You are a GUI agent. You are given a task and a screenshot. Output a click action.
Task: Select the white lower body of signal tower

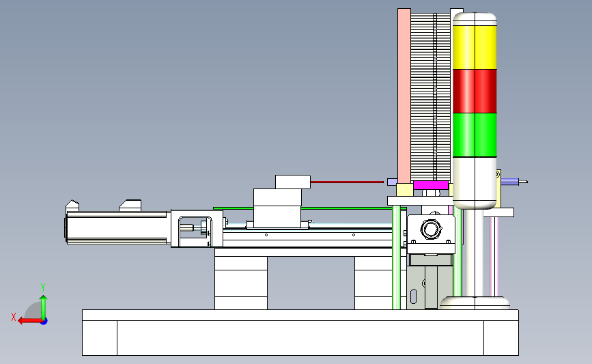tap(475, 182)
